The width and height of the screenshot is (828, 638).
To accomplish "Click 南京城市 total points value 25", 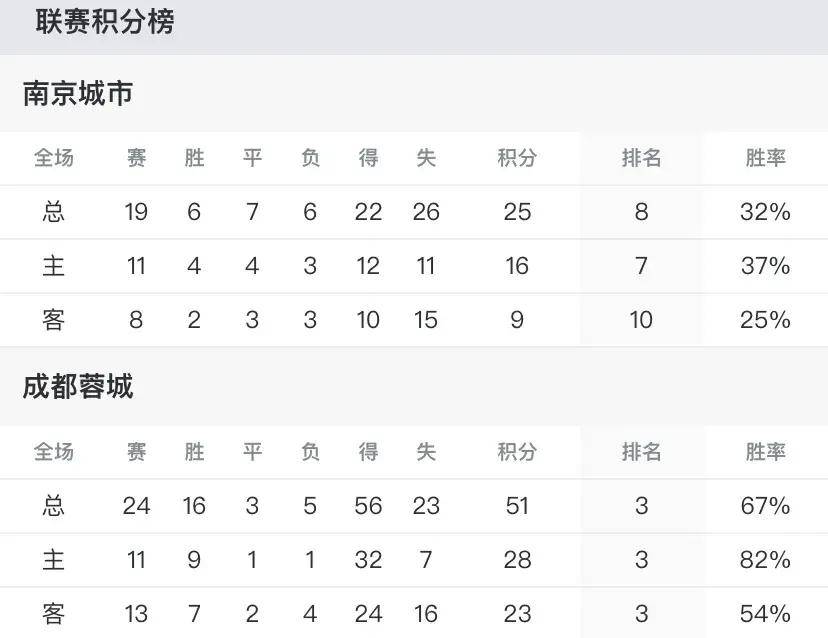I will click(x=517, y=212).
